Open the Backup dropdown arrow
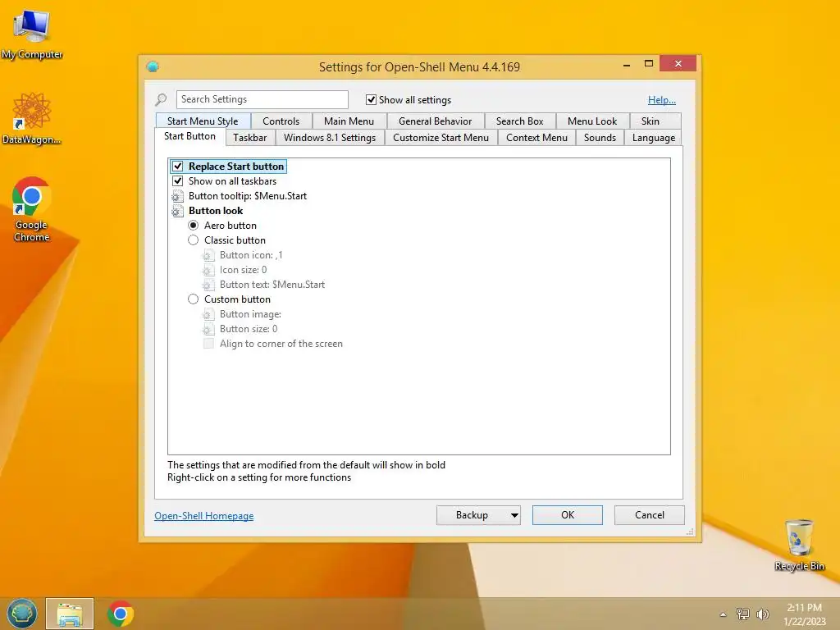 (x=514, y=515)
